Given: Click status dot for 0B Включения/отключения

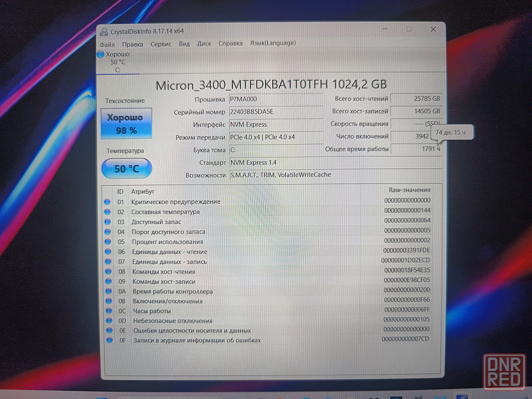Looking at the screenshot, I should pyautogui.click(x=109, y=301).
